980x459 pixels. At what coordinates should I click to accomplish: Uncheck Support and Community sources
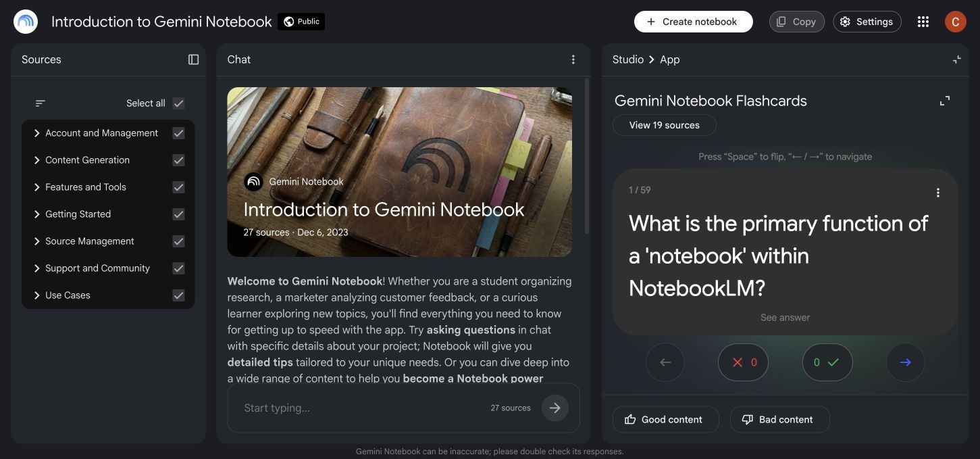[x=178, y=268]
